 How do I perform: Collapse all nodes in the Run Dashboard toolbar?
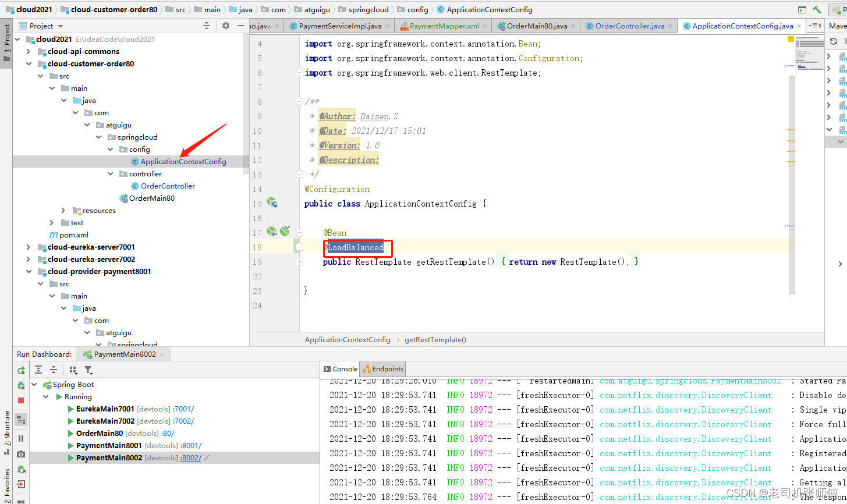54,370
